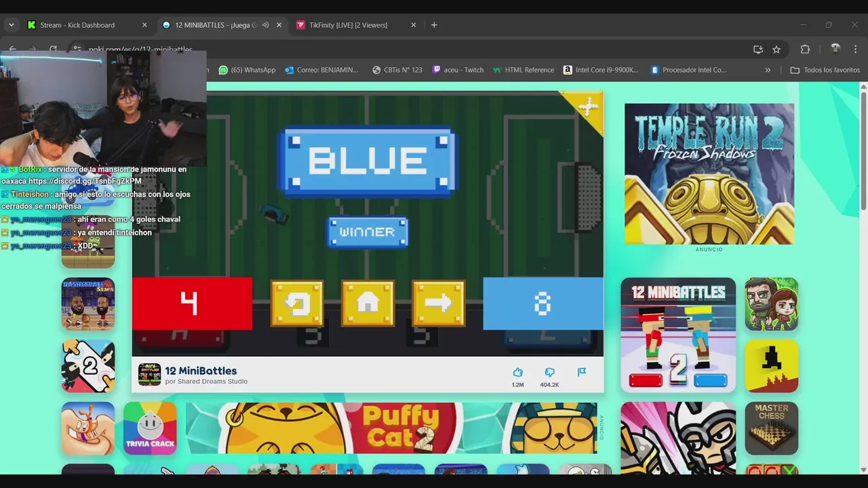
Task: Open the Trivia Crack game tile
Action: 150,428
